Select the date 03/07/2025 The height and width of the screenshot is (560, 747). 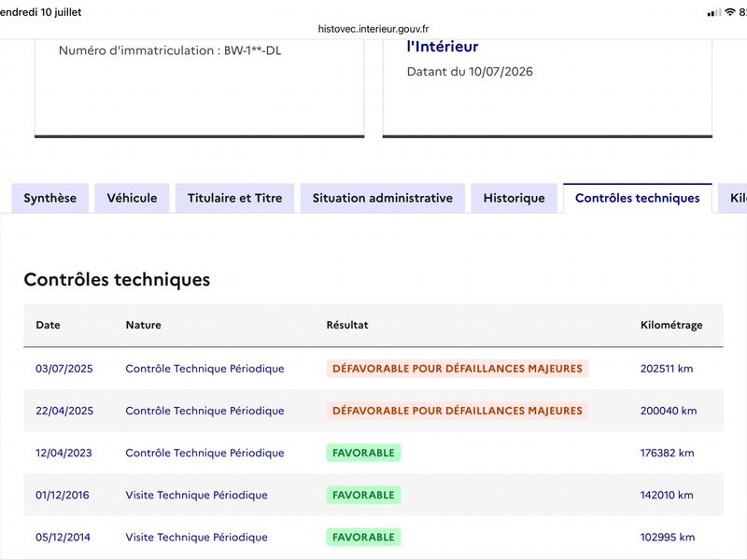[64, 369]
